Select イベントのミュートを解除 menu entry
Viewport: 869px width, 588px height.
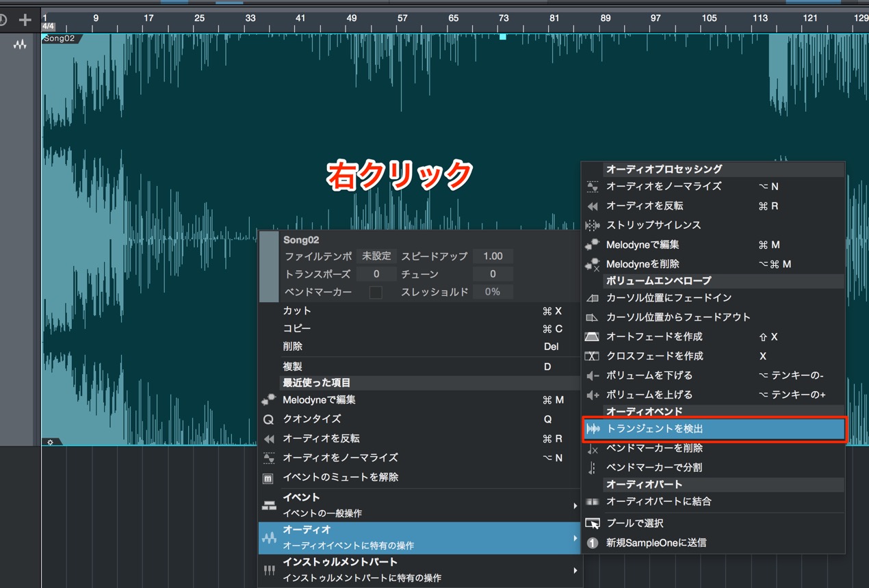(x=419, y=477)
